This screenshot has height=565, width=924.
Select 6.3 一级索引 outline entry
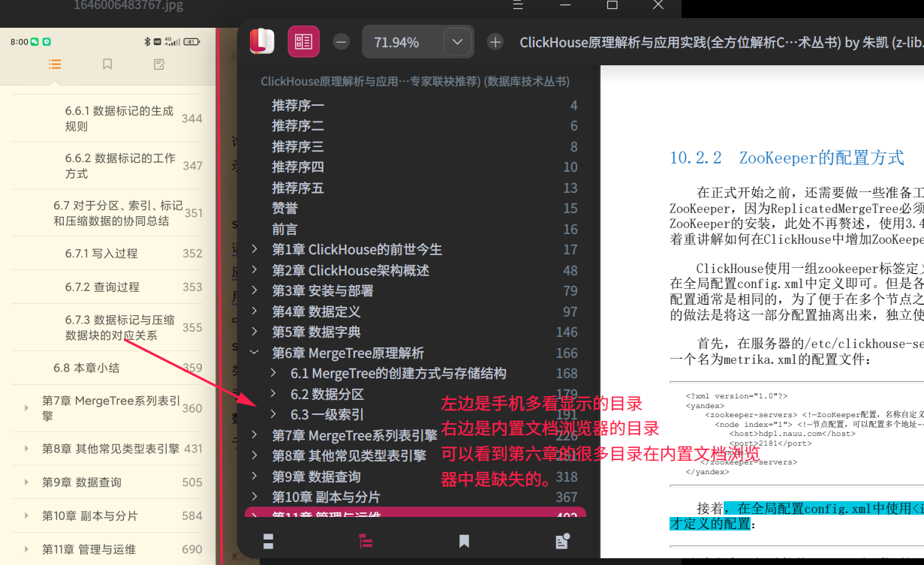click(327, 414)
